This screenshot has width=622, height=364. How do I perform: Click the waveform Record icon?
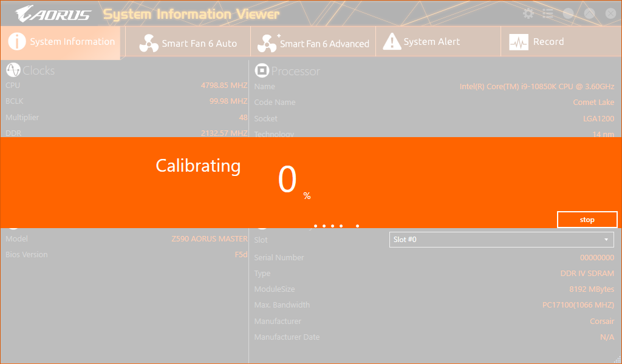point(519,42)
